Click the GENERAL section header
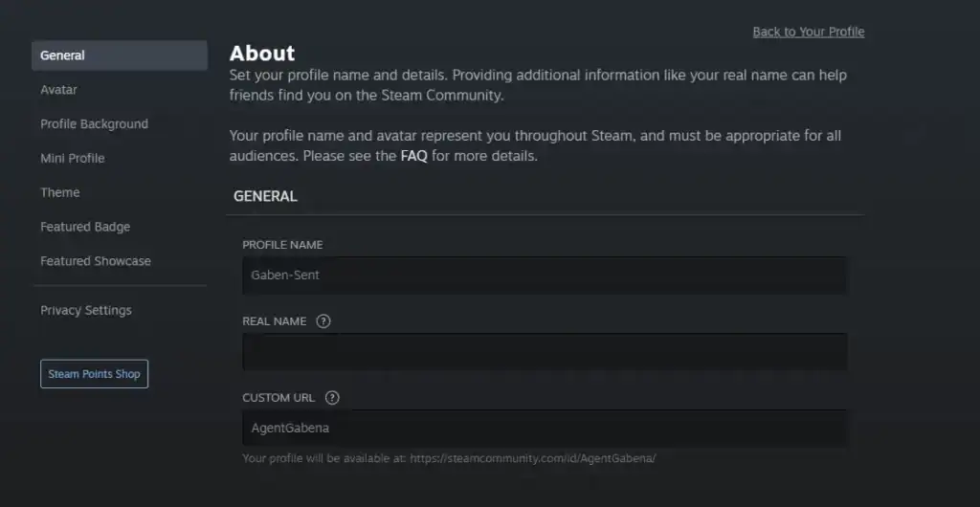The height and width of the screenshot is (507, 980). [x=265, y=196]
